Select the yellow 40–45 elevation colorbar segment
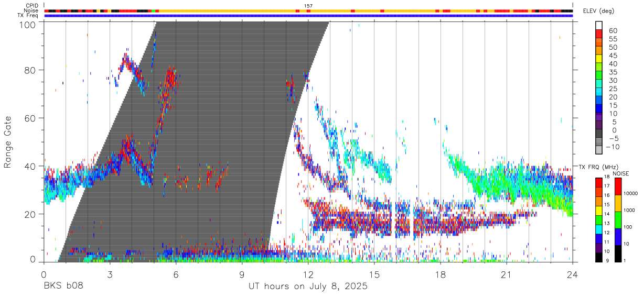Viewport: 644px width, 297px height. (x=599, y=60)
